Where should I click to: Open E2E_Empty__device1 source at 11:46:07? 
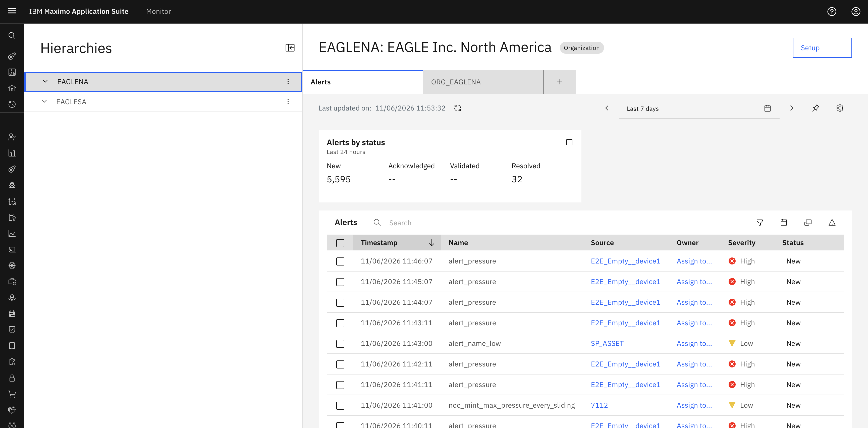625,261
